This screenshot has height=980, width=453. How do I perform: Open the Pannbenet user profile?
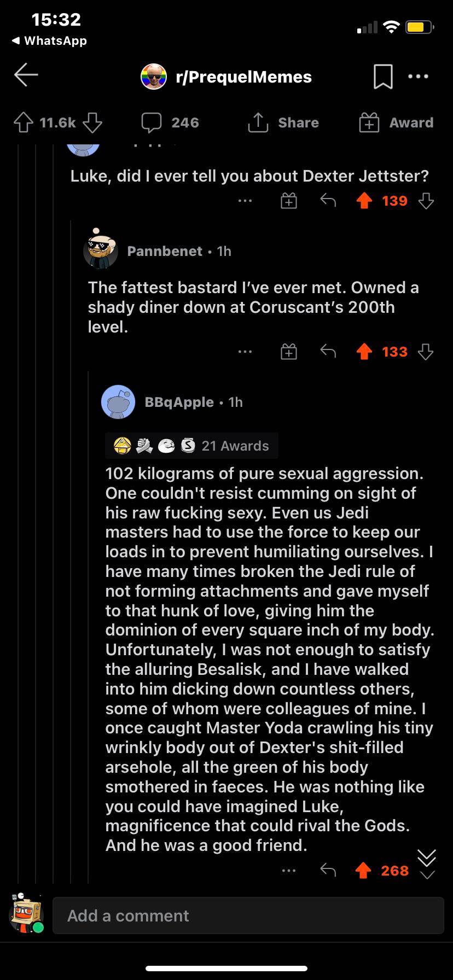point(165,251)
